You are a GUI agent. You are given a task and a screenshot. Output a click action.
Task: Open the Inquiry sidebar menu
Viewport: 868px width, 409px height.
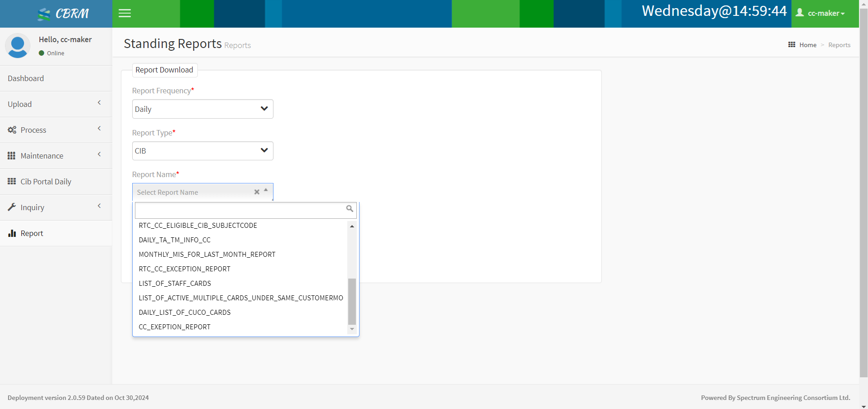(56, 207)
